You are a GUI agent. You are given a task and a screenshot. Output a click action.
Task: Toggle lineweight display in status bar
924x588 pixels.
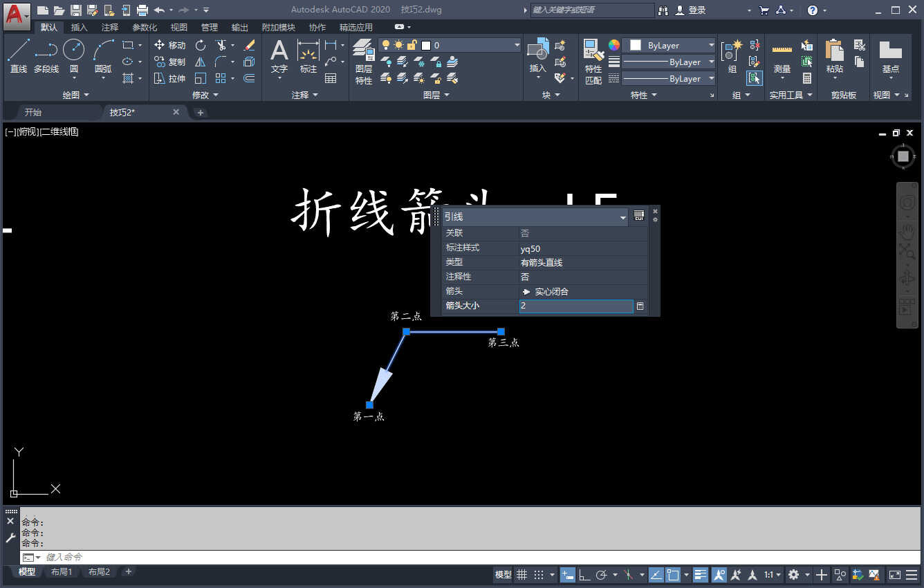(x=701, y=575)
